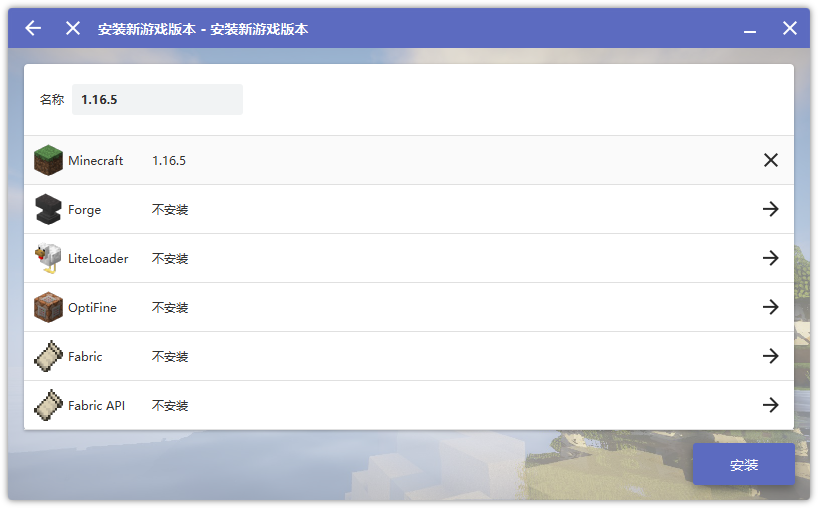The image size is (818, 508).
Task: Click the Fabric scroll icon
Action: click(48, 356)
